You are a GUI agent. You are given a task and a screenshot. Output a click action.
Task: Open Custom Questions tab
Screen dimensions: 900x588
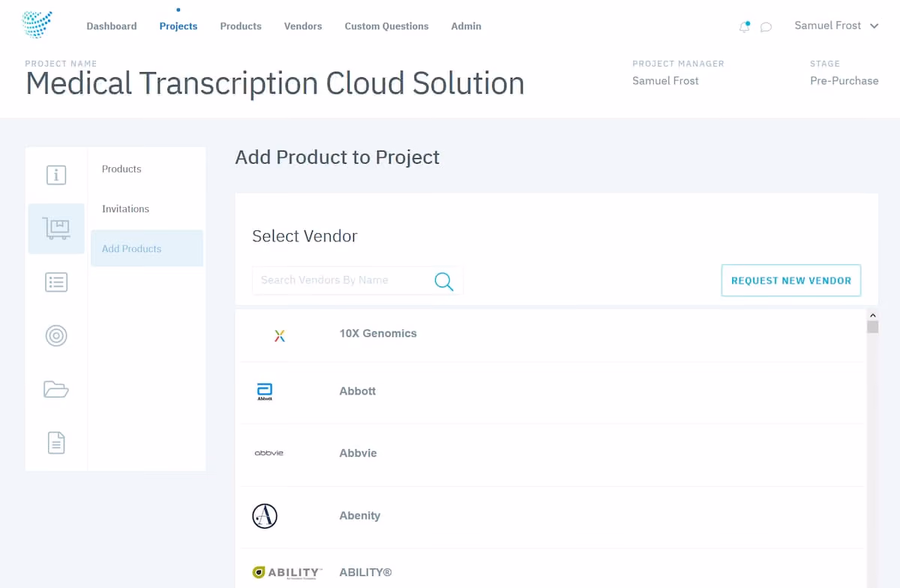[386, 26]
